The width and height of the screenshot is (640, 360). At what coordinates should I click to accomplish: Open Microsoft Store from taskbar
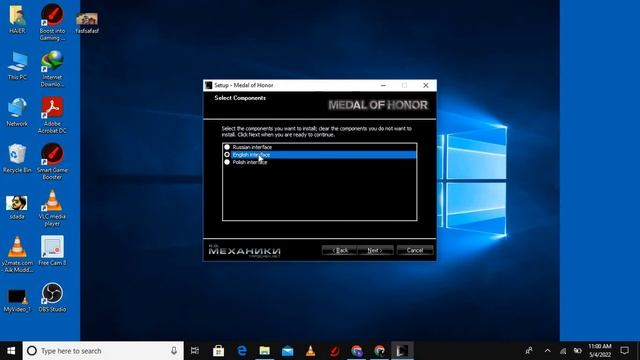click(x=218, y=351)
